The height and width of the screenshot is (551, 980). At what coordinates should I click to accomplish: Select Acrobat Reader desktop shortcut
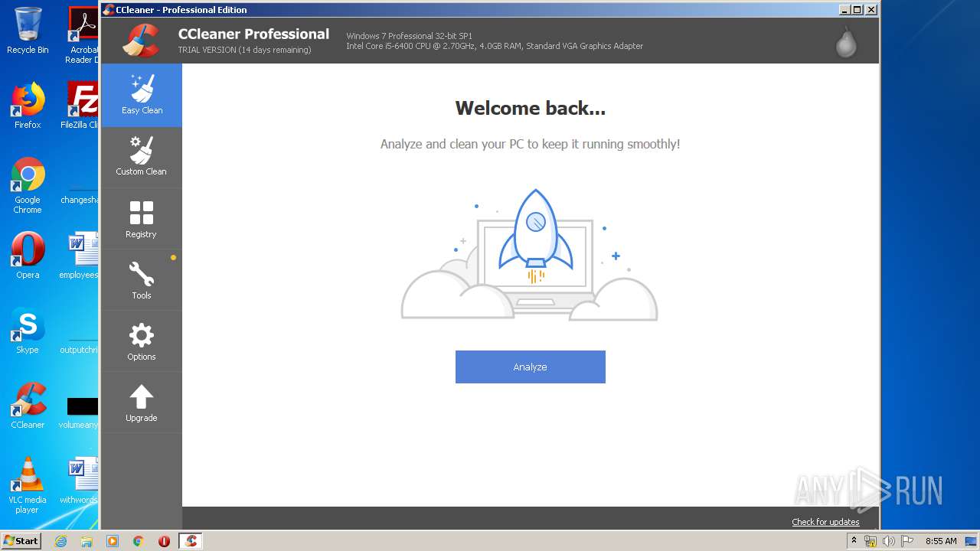pos(83,35)
